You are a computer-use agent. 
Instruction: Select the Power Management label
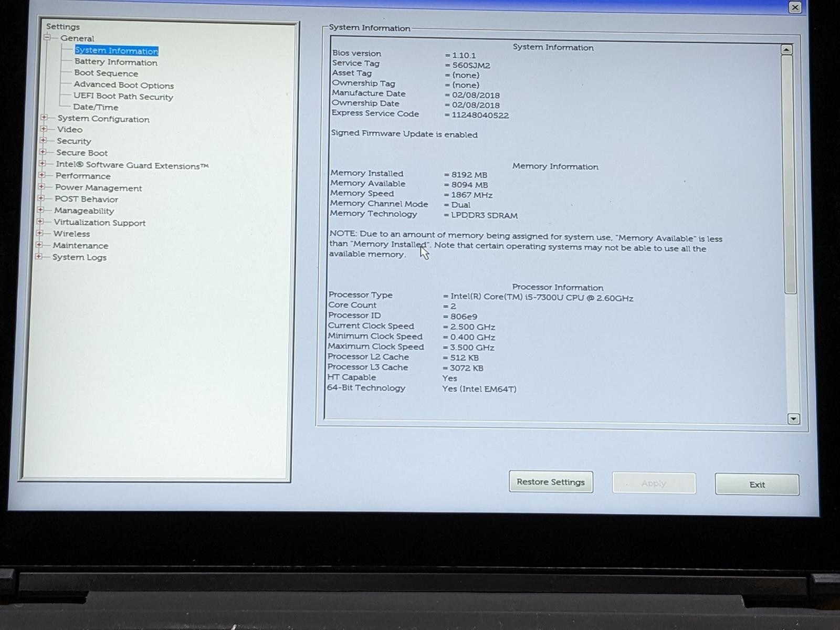tap(98, 187)
